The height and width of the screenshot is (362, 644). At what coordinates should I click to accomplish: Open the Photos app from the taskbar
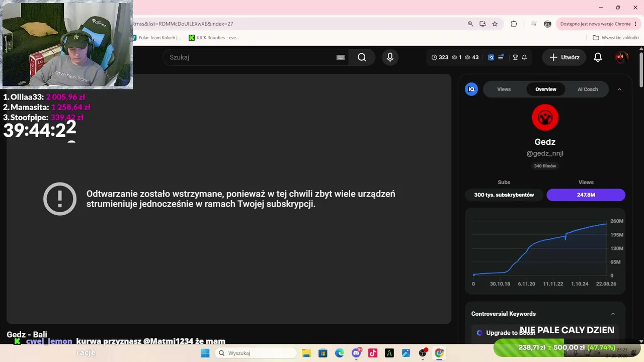pos(406,353)
